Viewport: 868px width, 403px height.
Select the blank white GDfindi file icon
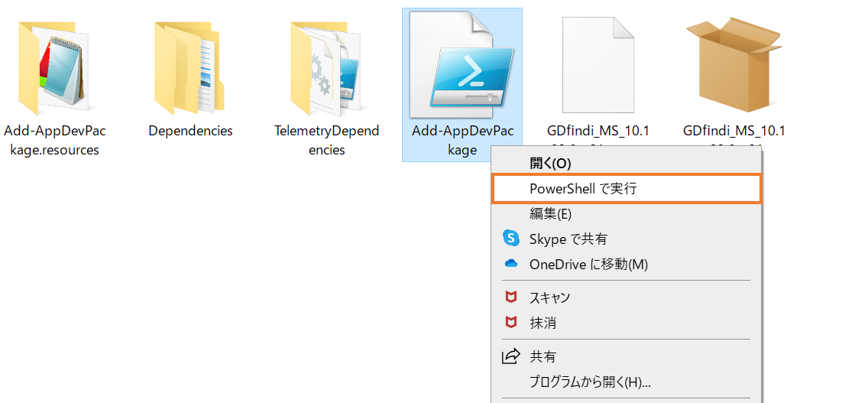point(598,65)
